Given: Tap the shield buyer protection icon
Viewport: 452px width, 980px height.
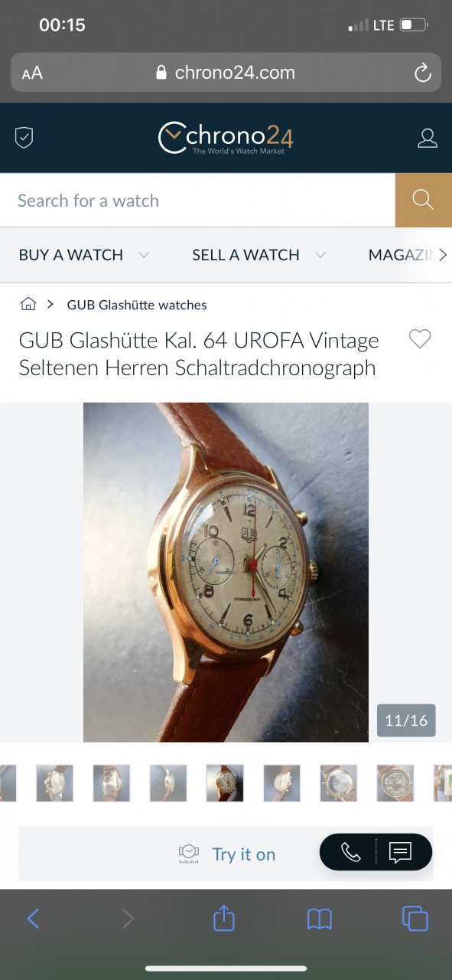Looking at the screenshot, I should pos(24,138).
